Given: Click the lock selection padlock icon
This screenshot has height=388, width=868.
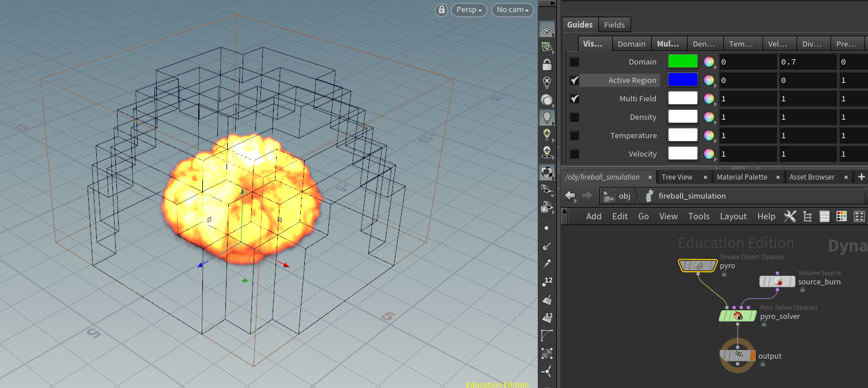Looking at the screenshot, I should click(547, 64).
